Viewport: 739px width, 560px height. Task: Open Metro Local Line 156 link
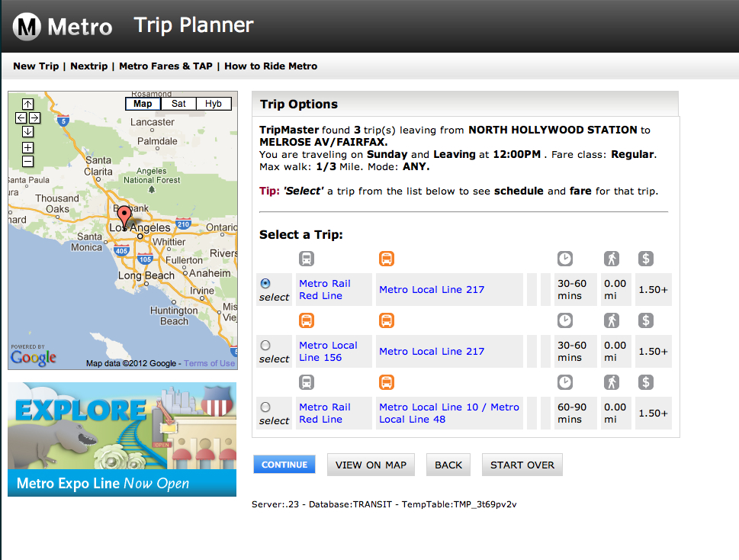click(x=329, y=351)
